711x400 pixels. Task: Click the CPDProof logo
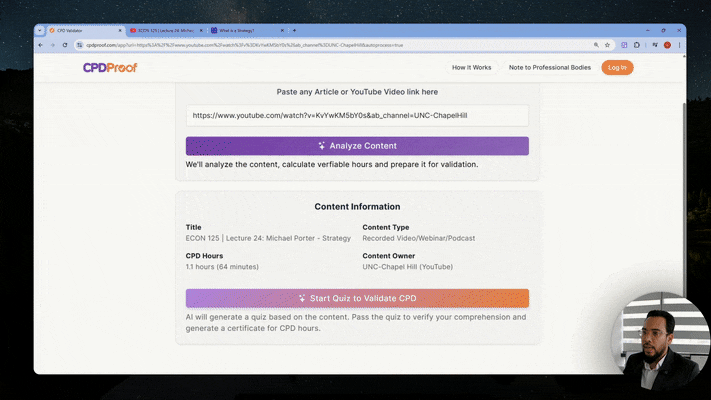click(110, 68)
